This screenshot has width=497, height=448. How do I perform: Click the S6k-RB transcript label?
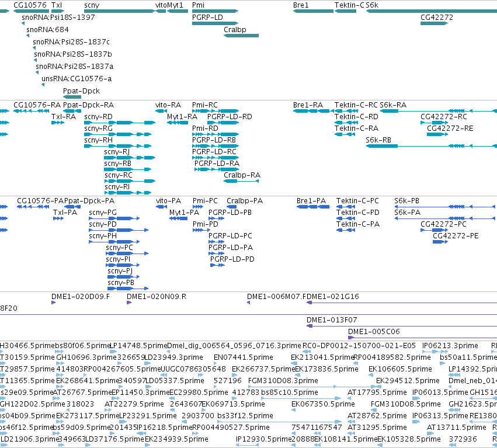pos(378,140)
